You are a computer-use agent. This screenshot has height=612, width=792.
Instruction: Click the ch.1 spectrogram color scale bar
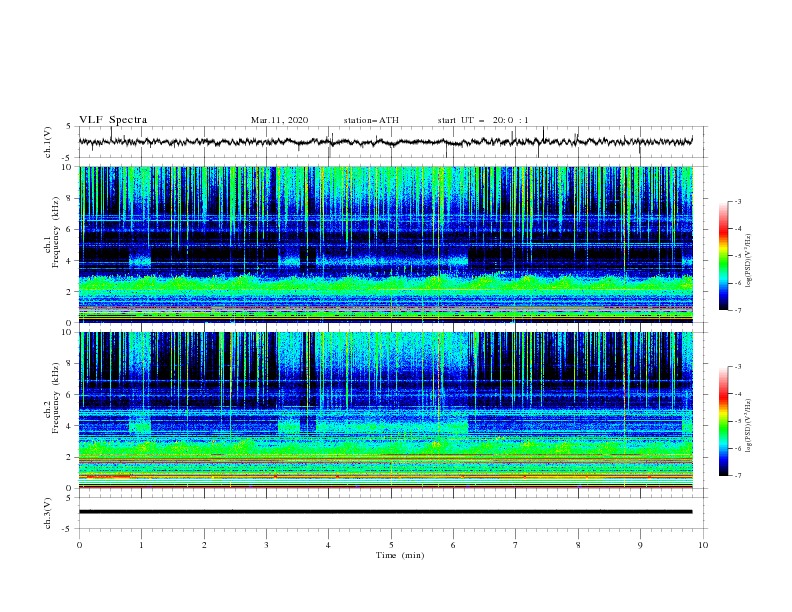point(723,256)
